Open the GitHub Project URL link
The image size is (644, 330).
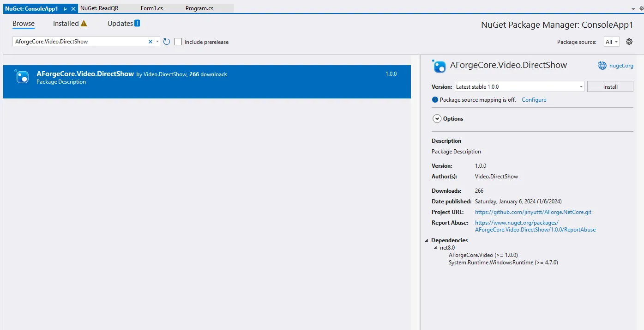click(533, 212)
